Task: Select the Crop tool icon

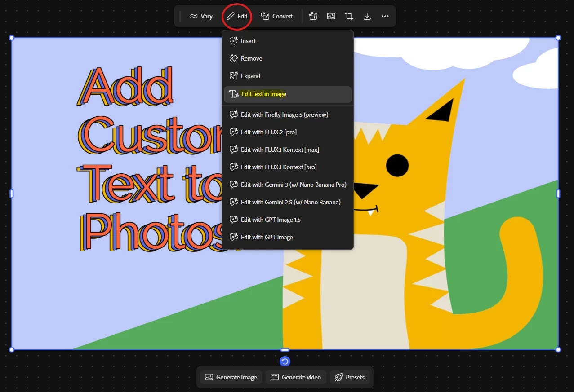Action: click(x=349, y=16)
